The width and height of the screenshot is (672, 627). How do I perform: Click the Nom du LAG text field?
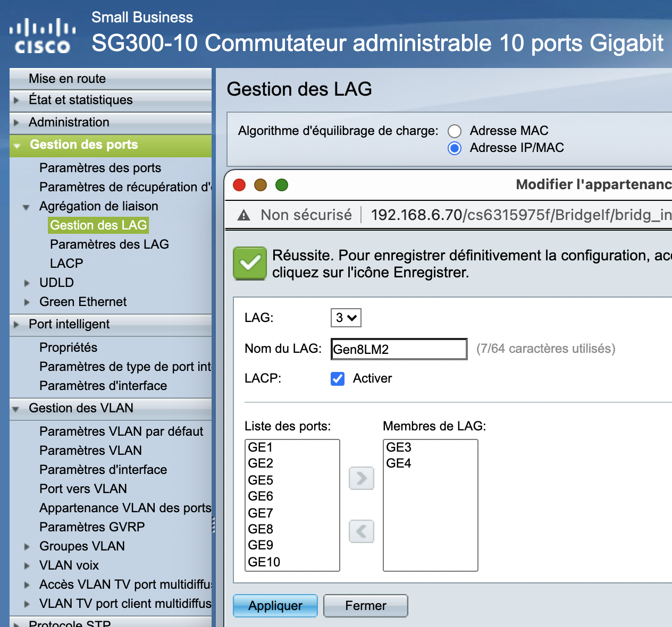point(399,349)
